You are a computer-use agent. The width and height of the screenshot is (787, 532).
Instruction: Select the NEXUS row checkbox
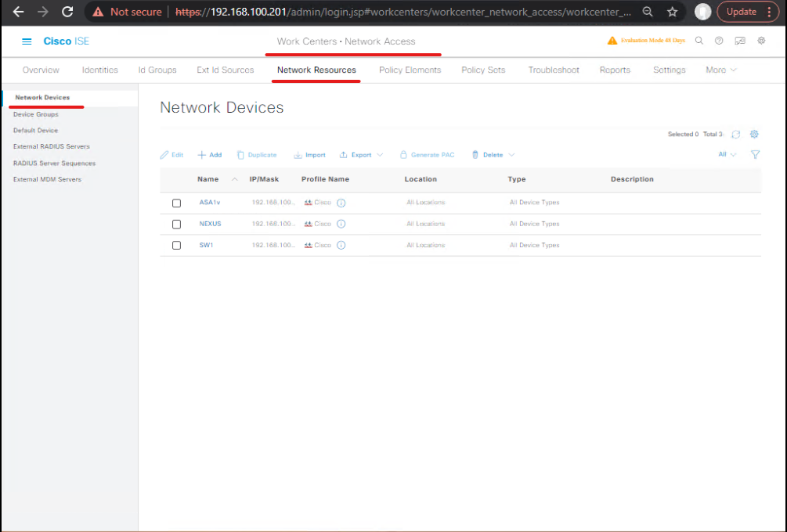[176, 224]
